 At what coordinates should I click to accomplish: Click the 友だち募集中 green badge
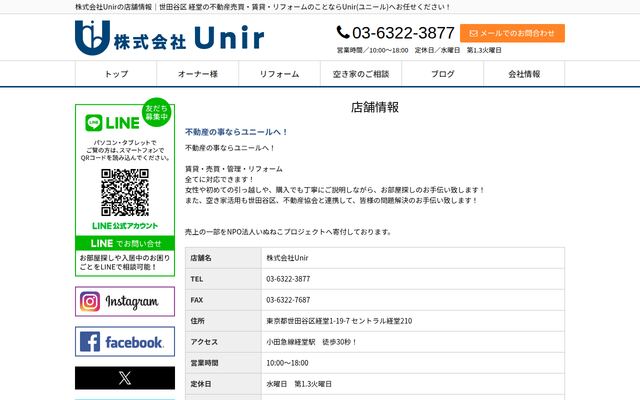coord(157,112)
